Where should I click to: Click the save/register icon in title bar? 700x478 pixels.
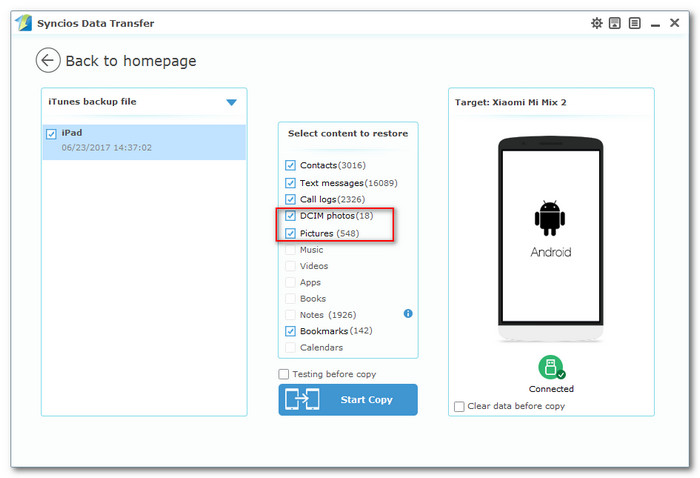[x=615, y=23]
